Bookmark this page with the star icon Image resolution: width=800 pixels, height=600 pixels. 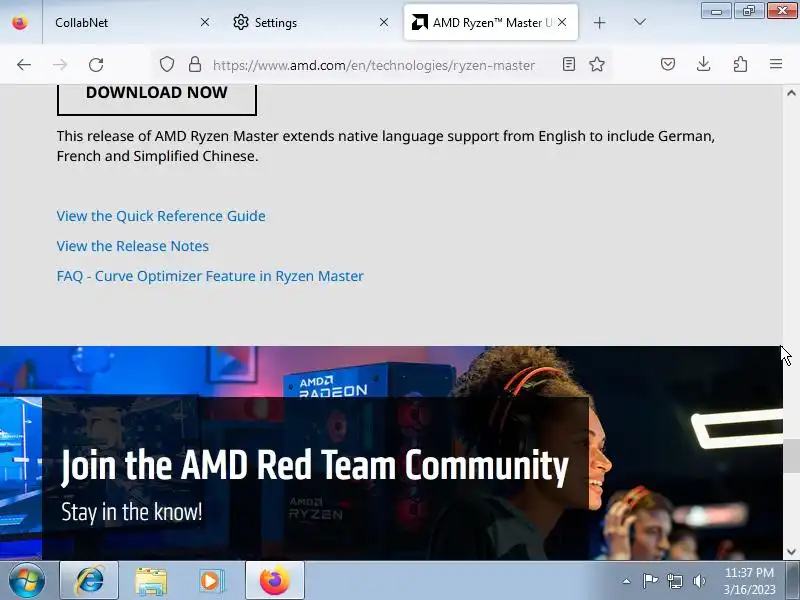(x=596, y=64)
